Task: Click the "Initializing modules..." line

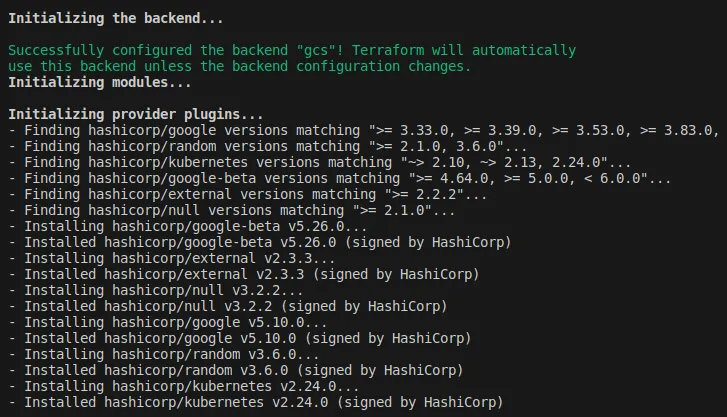Action: [x=100, y=83]
